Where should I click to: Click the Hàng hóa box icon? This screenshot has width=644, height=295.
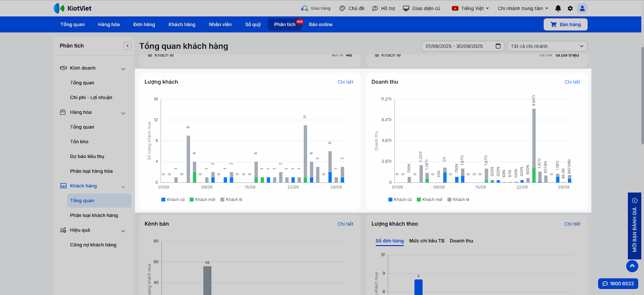[x=63, y=112]
